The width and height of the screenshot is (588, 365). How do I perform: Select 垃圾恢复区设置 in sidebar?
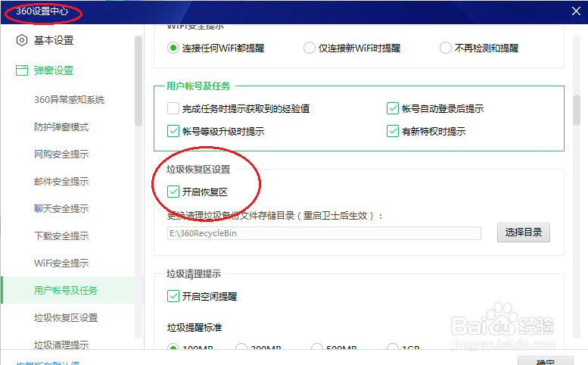pos(66,317)
